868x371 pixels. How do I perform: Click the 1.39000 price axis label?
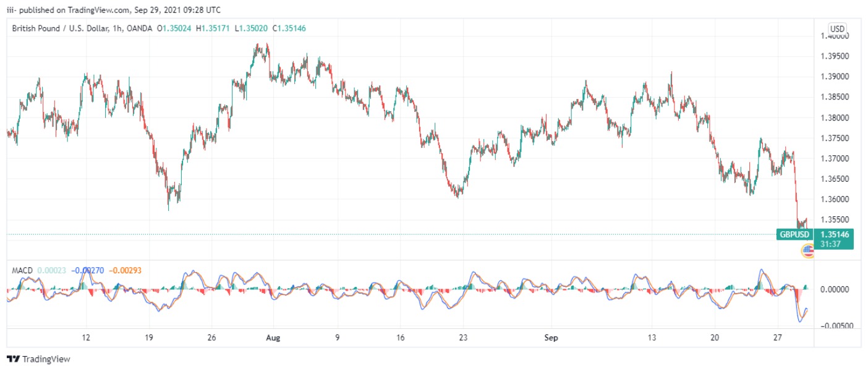(834, 77)
